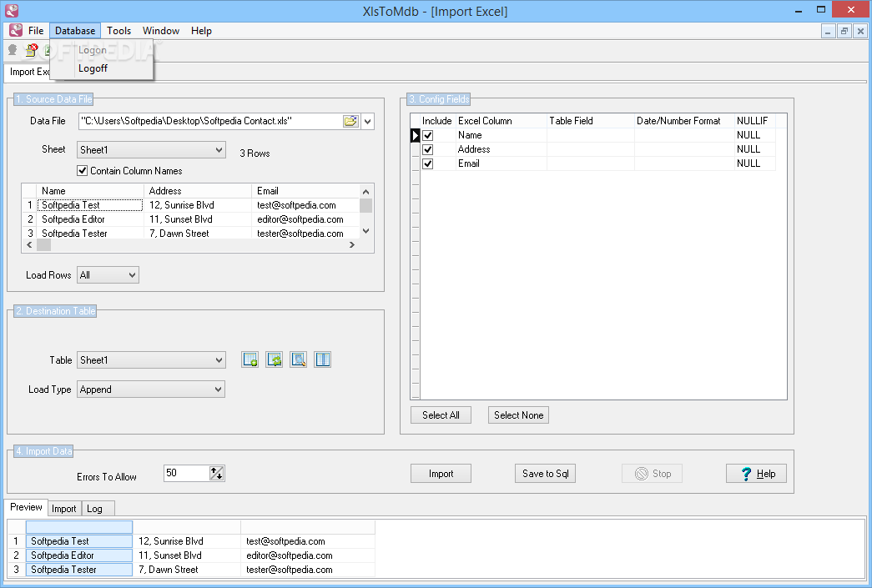This screenshot has height=588, width=872.
Task: Click the user logon toolbar icon
Action: pyautogui.click(x=13, y=51)
